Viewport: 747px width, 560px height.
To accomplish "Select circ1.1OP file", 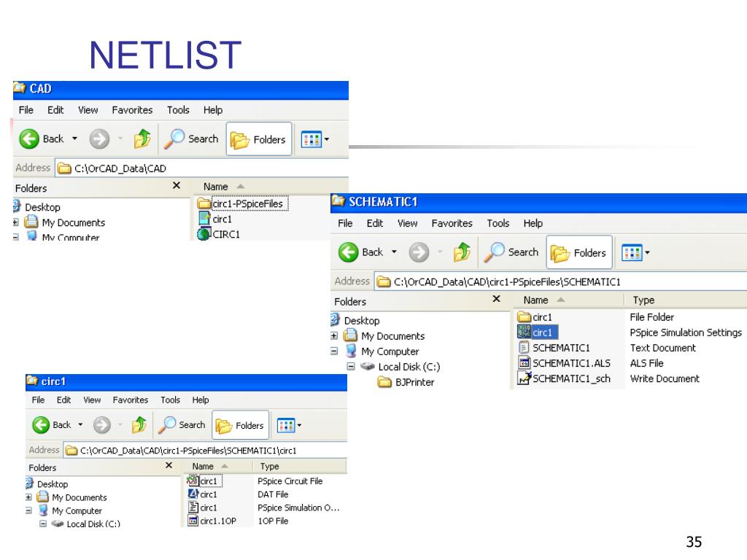I will [x=212, y=521].
